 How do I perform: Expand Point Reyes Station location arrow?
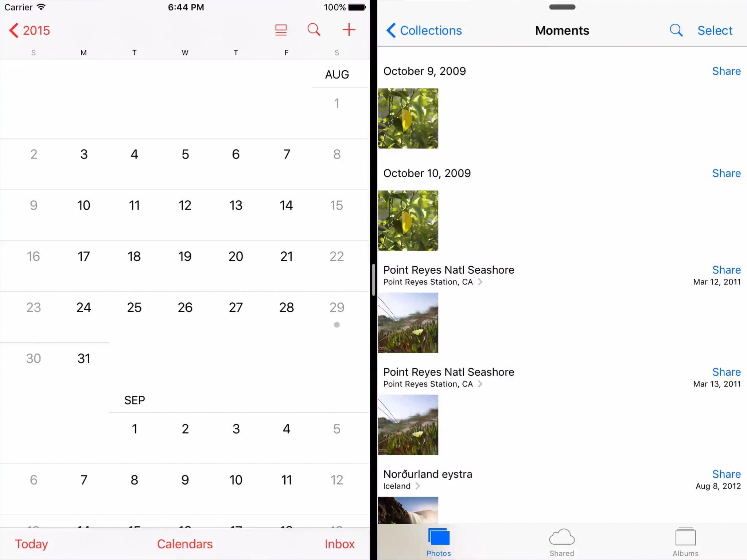pos(481,282)
